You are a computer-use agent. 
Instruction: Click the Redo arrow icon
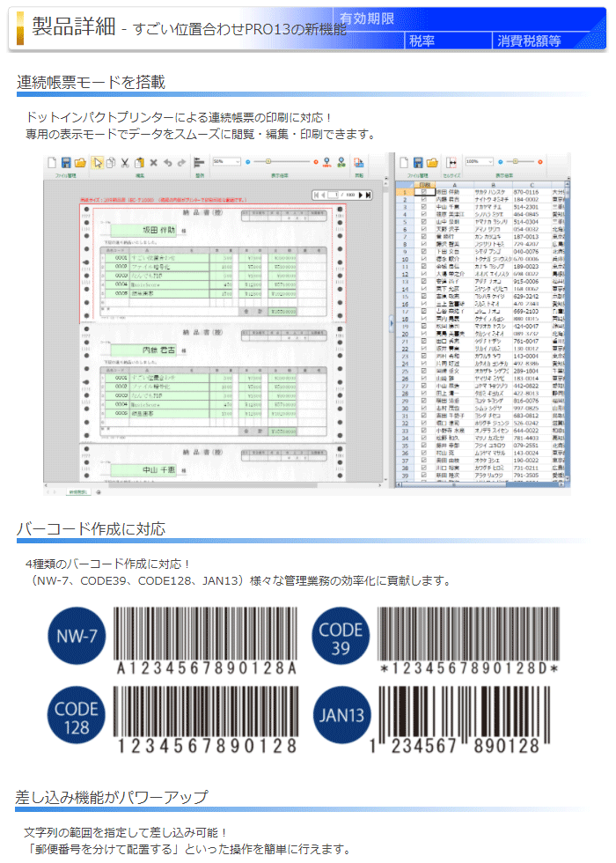pos(181,162)
